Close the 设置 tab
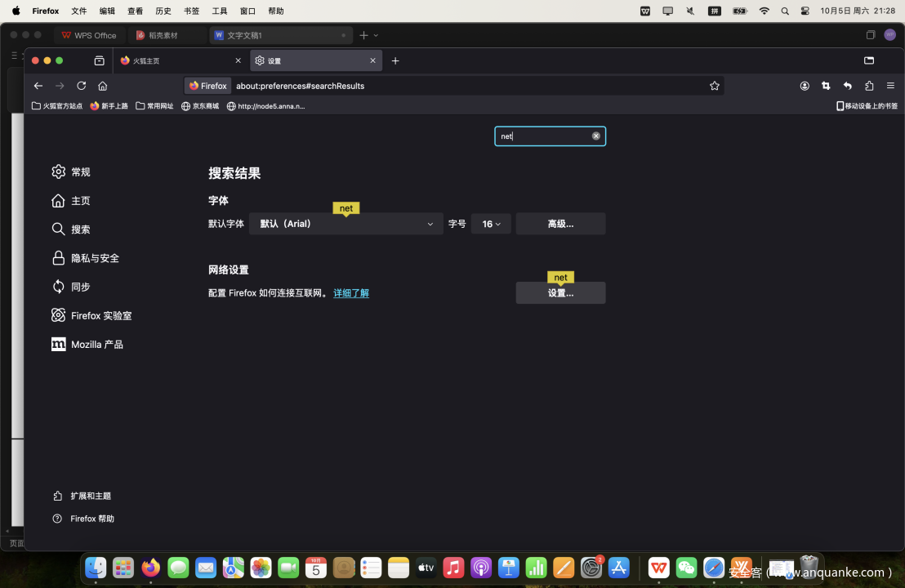This screenshot has width=905, height=588. 372,60
